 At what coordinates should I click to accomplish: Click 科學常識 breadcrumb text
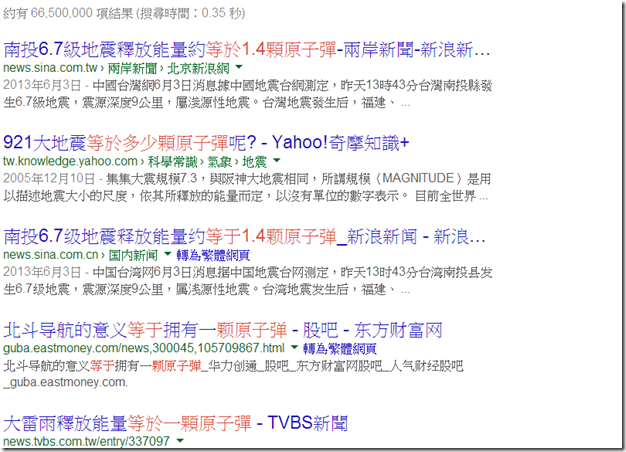pyautogui.click(x=172, y=162)
